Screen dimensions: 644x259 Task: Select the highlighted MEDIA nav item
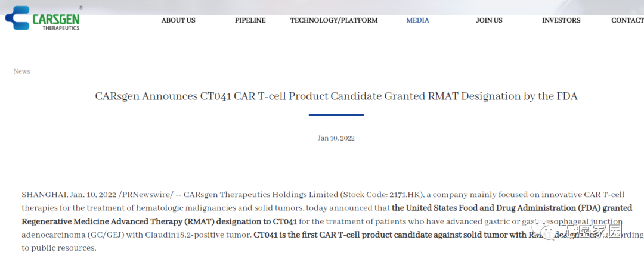417,20
